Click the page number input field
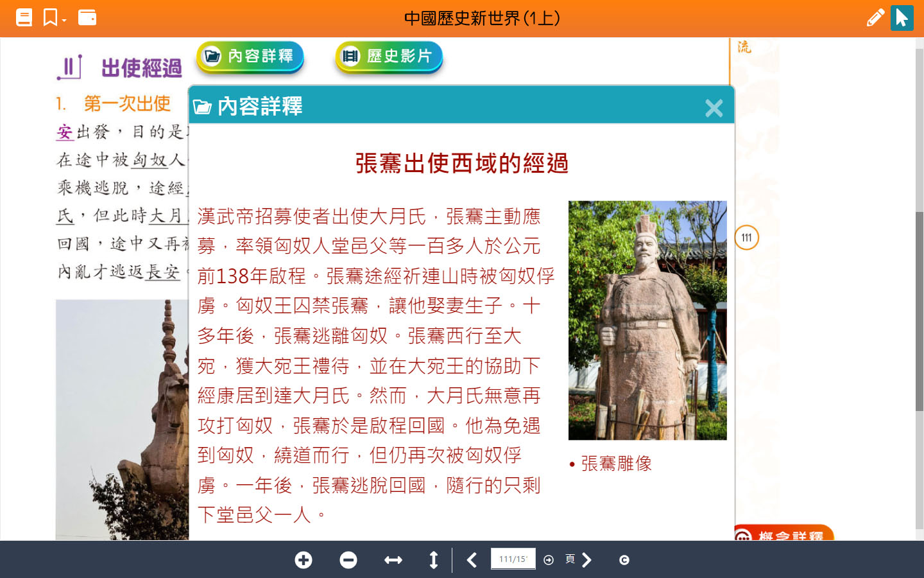Viewport: 924px width, 578px height. click(513, 559)
